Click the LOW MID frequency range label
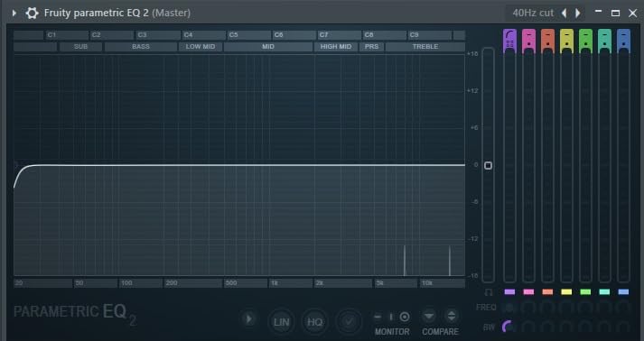This screenshot has width=644, height=341. 201,47
